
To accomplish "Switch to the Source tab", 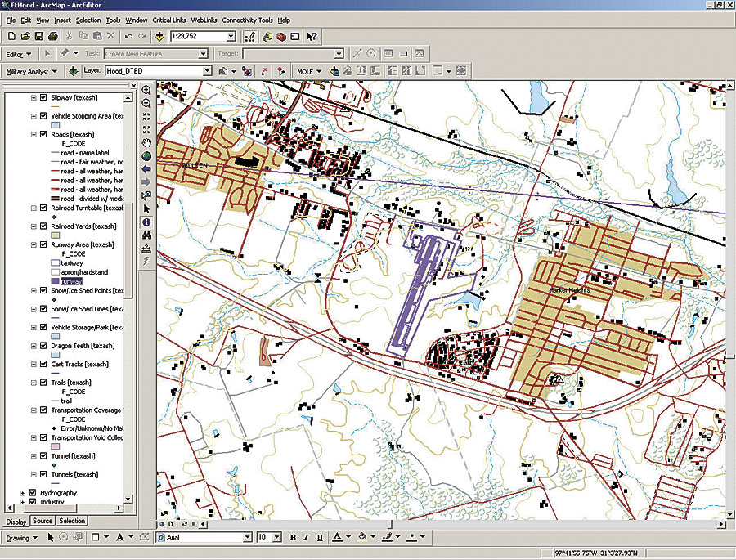I will (x=43, y=521).
